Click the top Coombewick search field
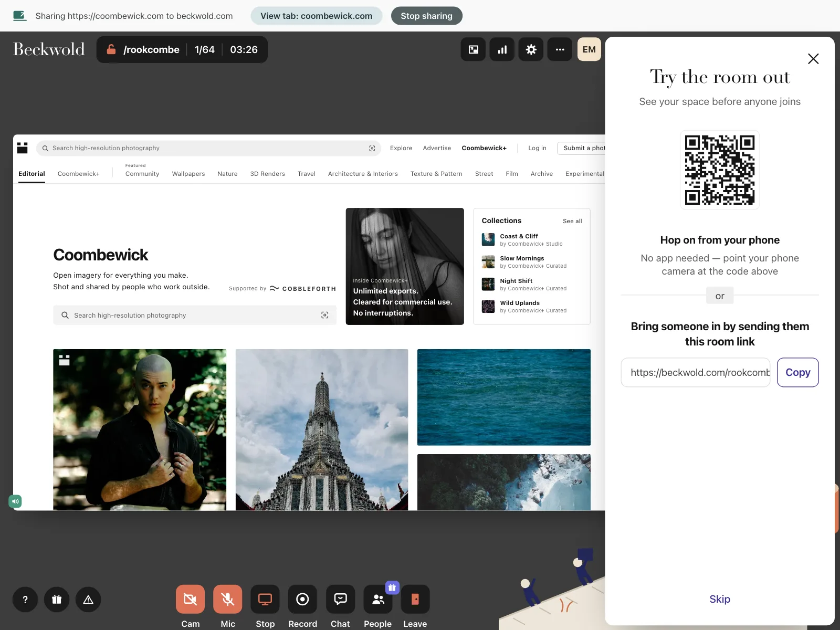The width and height of the screenshot is (840, 630). 209,148
